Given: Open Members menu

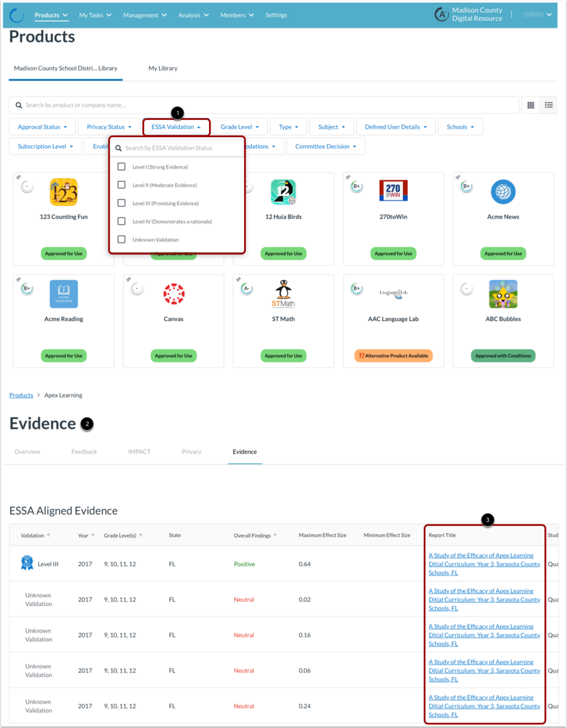Looking at the screenshot, I should (x=237, y=15).
